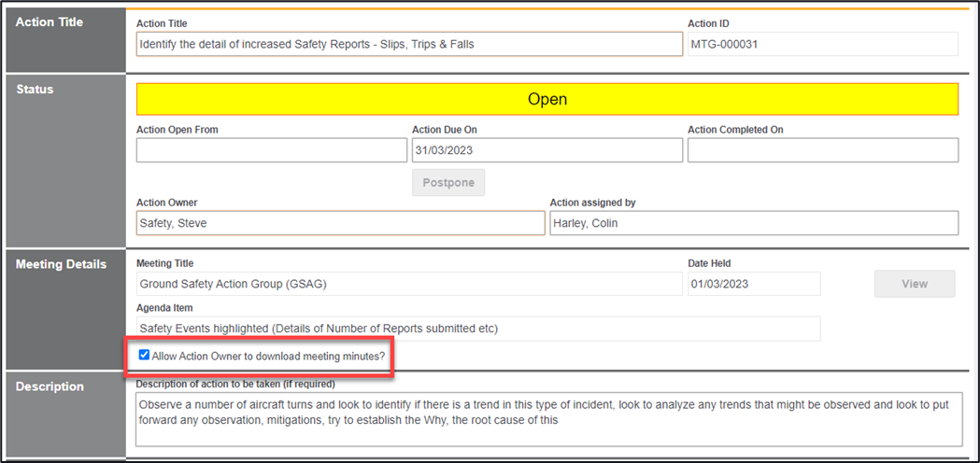Click the empty Action Open From field
The width and height of the screenshot is (980, 463).
click(271, 150)
